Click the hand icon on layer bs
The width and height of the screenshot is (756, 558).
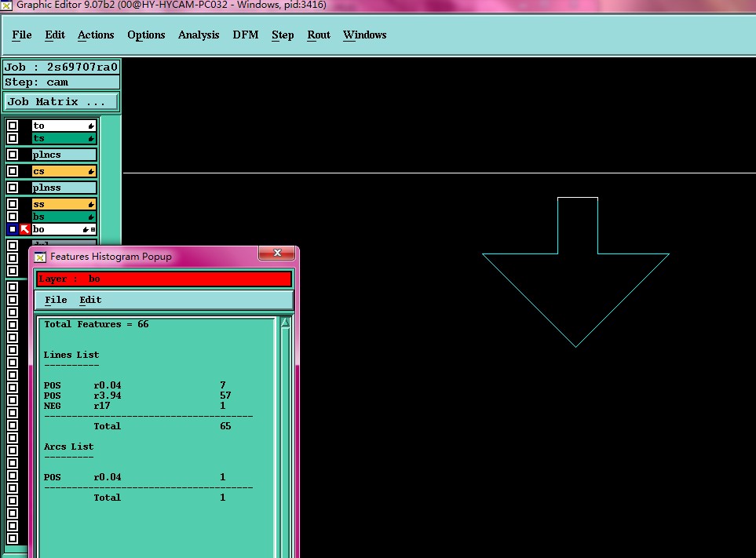point(90,217)
